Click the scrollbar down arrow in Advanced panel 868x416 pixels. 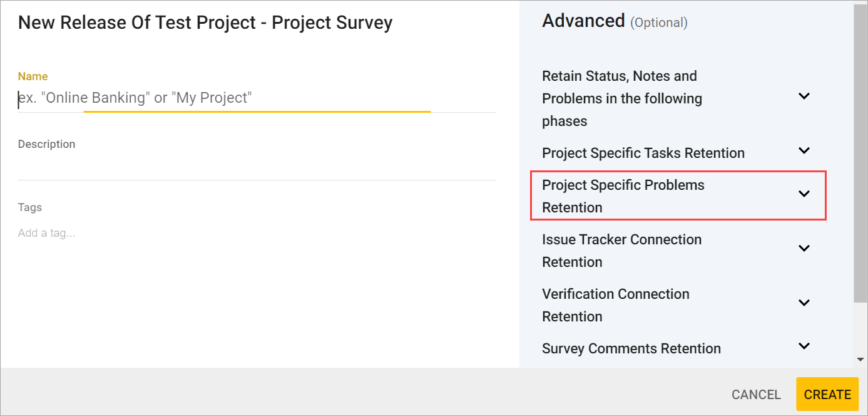click(x=860, y=360)
